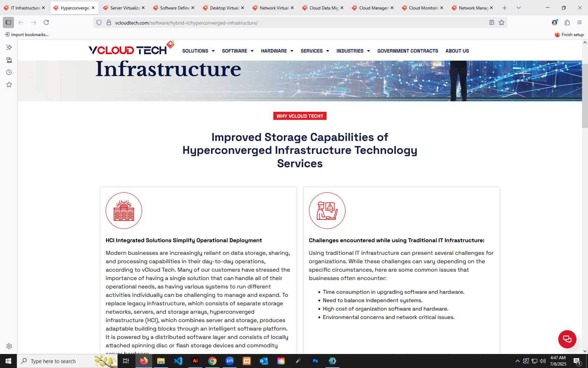This screenshot has width=588, height=368.
Task: Open extensions puzzle icon
Action: (x=567, y=22)
